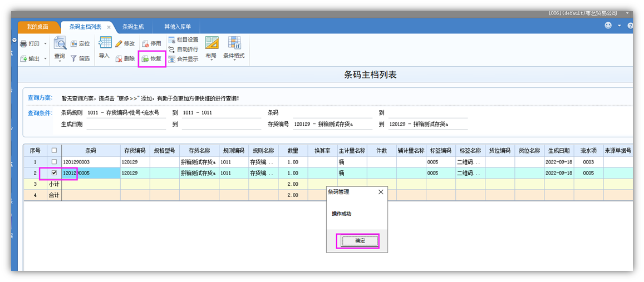Image resolution: width=644 pixels, height=282 pixels.
Task: Select barcode cell 1201290003
Action: (91, 162)
